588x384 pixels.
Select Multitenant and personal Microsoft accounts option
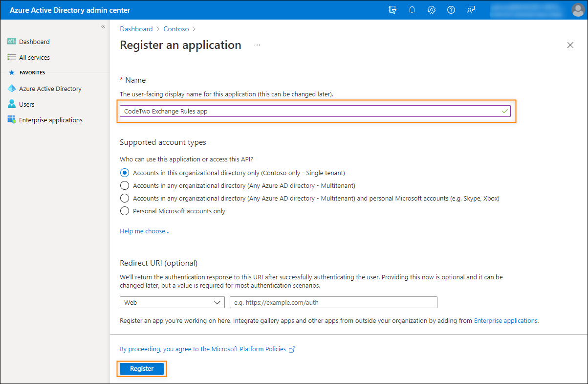[125, 198]
